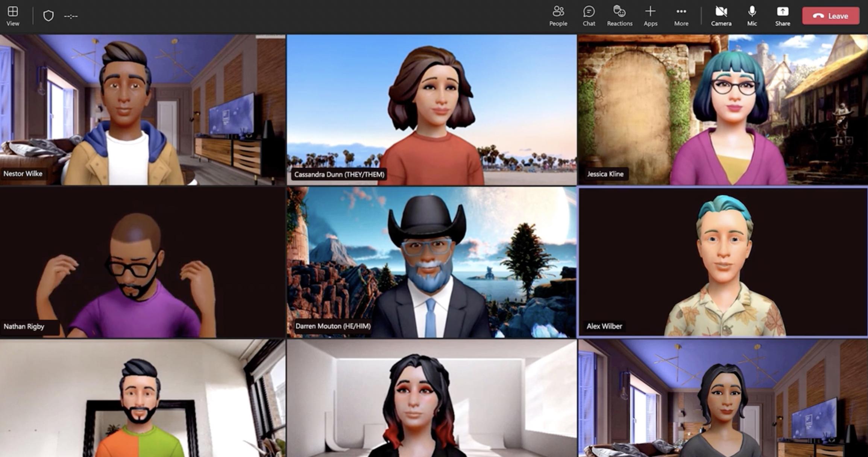Open the View layout options
The image size is (868, 457).
click(13, 16)
